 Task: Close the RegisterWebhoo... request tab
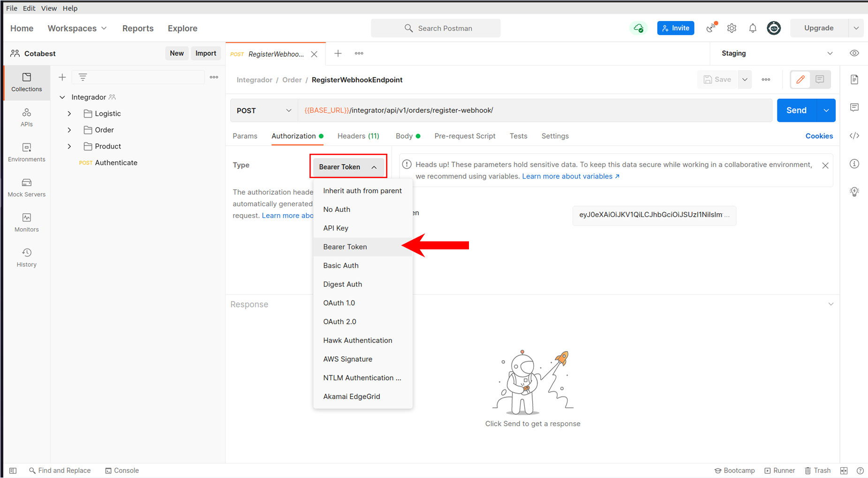(314, 54)
